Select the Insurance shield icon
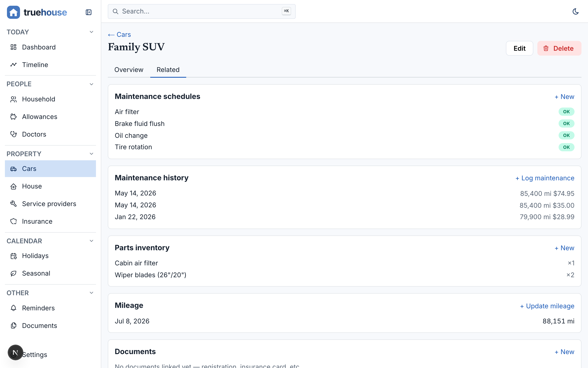Screen dimensions: 588x368 click(14, 221)
